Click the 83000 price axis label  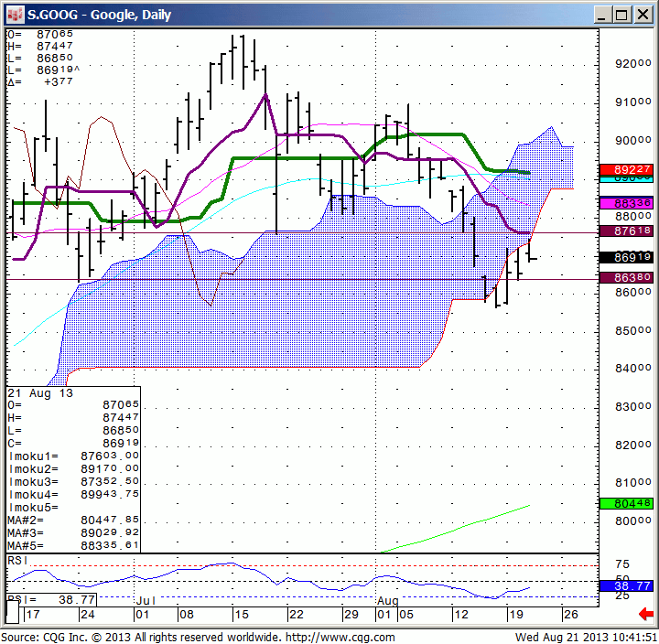click(633, 407)
